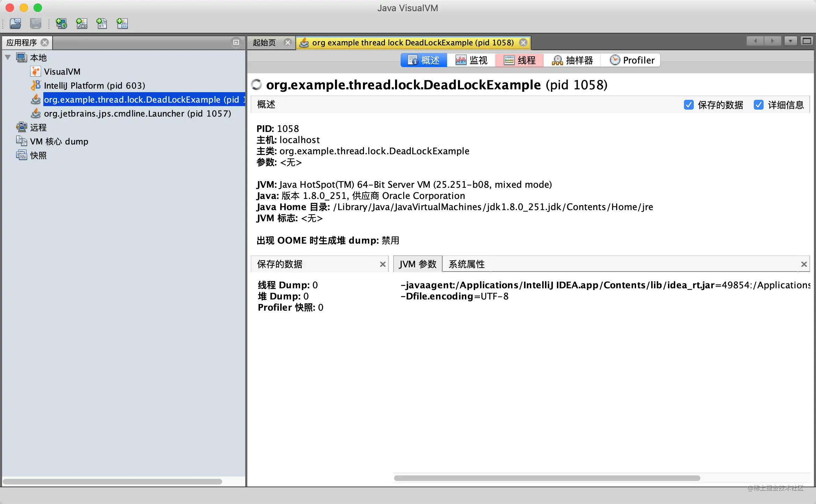The width and height of the screenshot is (816, 504).
Task: Click Add VM Coredump toolbar icon
Action: coord(102,23)
